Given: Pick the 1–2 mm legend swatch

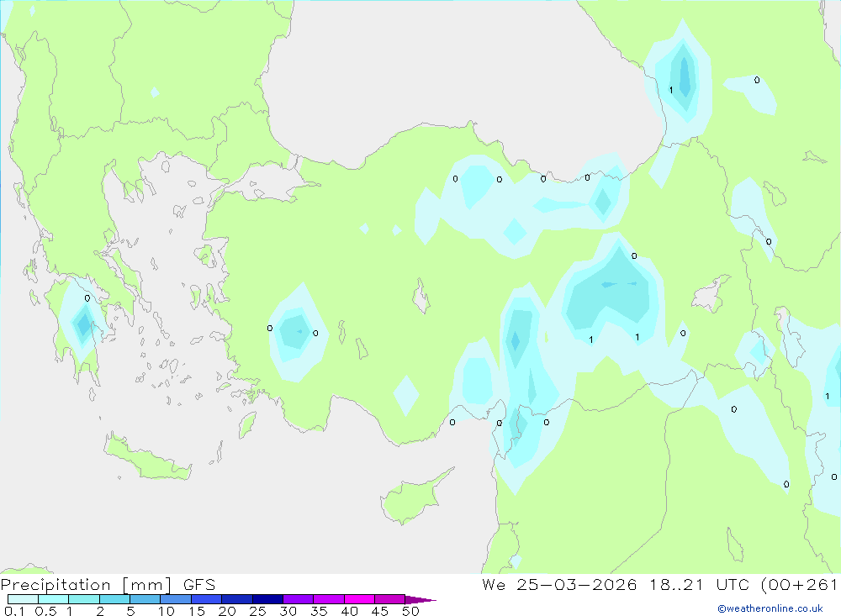Looking at the screenshot, I should click(83, 599).
